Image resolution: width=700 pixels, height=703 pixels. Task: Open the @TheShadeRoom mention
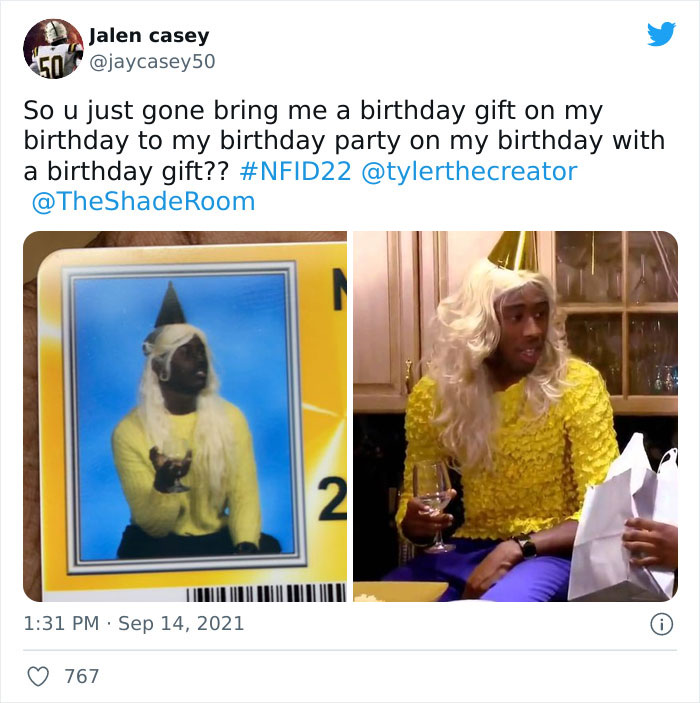[x=143, y=201]
